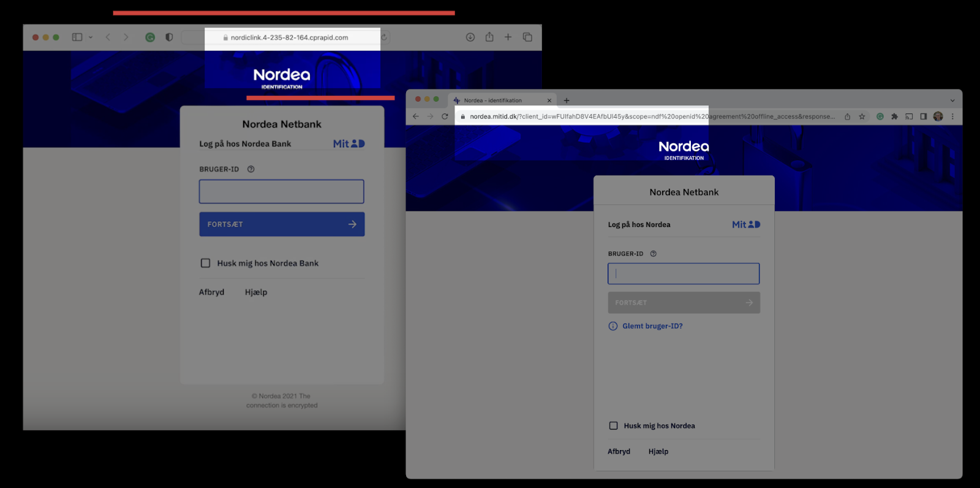Click the MitID logo in Safari window
This screenshot has width=980, height=488.
(349, 143)
